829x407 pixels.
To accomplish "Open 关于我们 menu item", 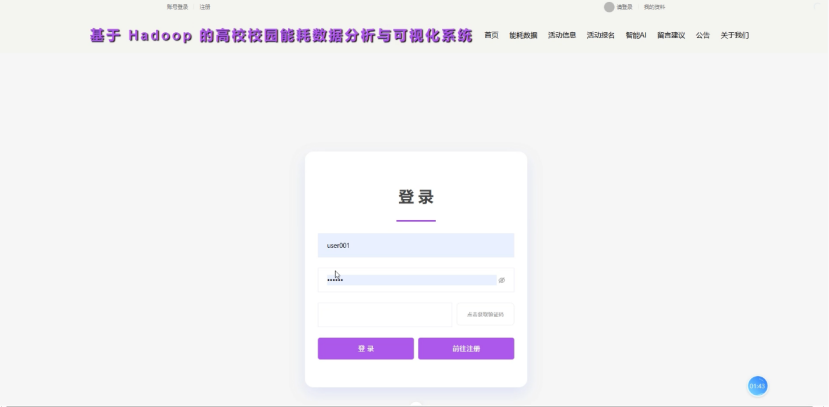I will (734, 35).
